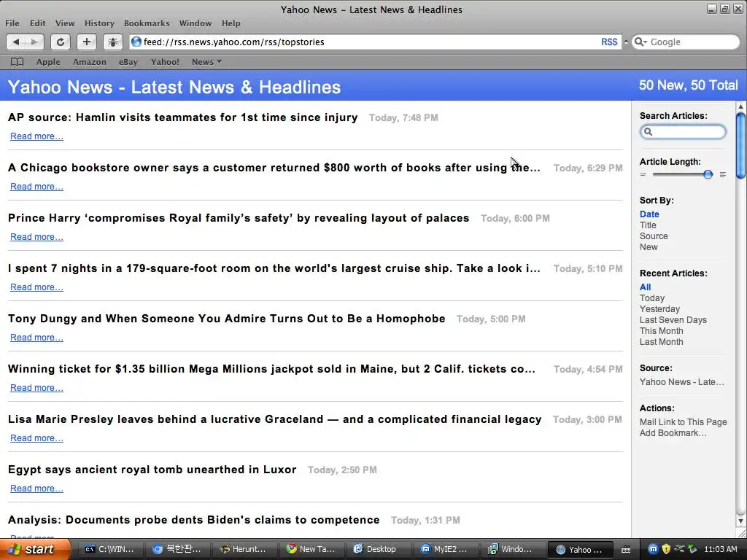Read more on Lisa Marie Presley article
Screen dimensions: 747x560
coord(36,438)
